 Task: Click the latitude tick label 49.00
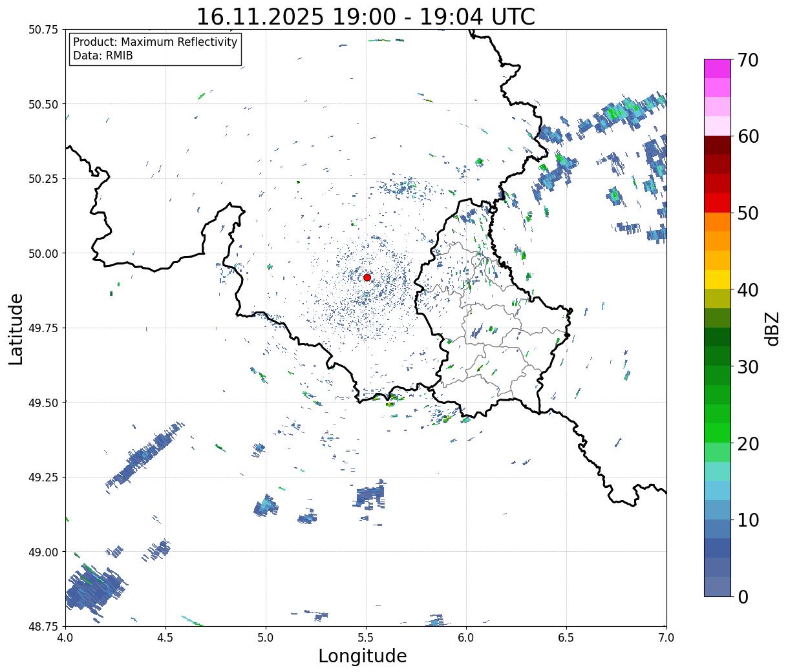(x=43, y=552)
